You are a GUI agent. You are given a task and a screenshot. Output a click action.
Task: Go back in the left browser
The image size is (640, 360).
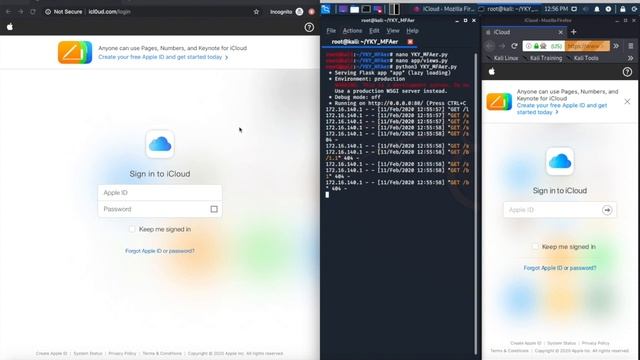pyautogui.click(x=8, y=12)
